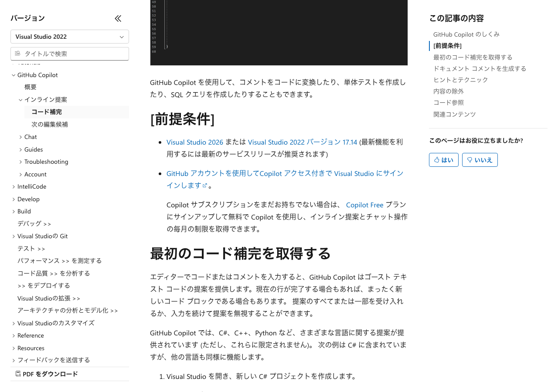The width and height of the screenshot is (558, 392).
Task: Open the 概要 page under GitHub Copilot
Action: point(31,87)
